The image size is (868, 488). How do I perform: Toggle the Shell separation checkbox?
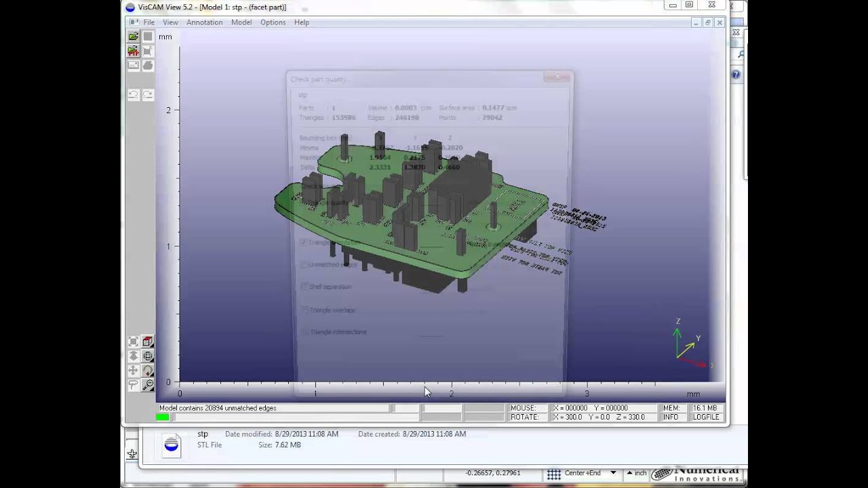pyautogui.click(x=304, y=287)
